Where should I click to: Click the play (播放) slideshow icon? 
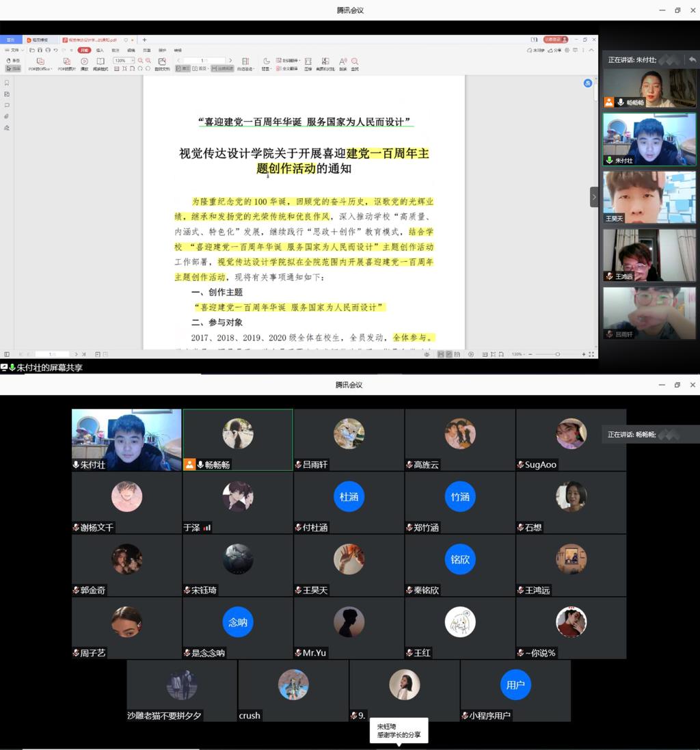click(x=84, y=62)
